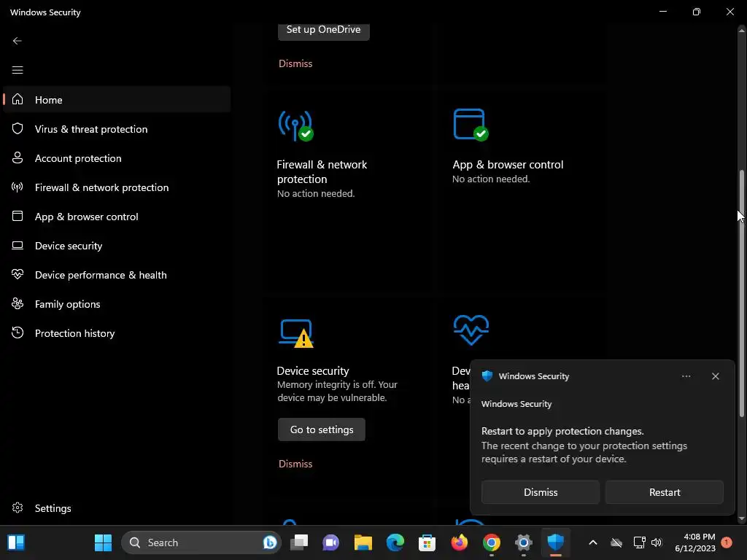Click Set up OneDrive button
Screen dimensions: 747x560
(x=323, y=30)
